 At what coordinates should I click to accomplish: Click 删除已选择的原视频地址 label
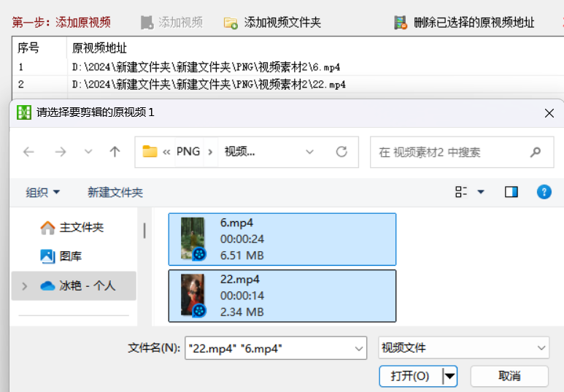coord(474,23)
